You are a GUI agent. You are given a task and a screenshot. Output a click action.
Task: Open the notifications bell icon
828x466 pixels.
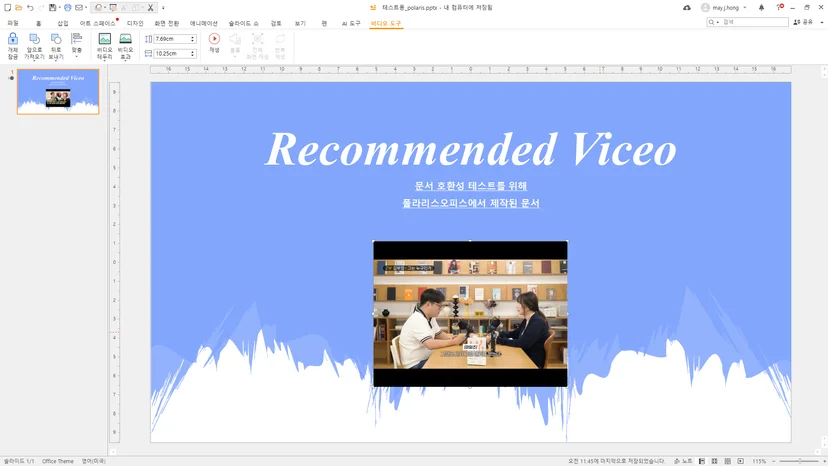[x=761, y=7]
